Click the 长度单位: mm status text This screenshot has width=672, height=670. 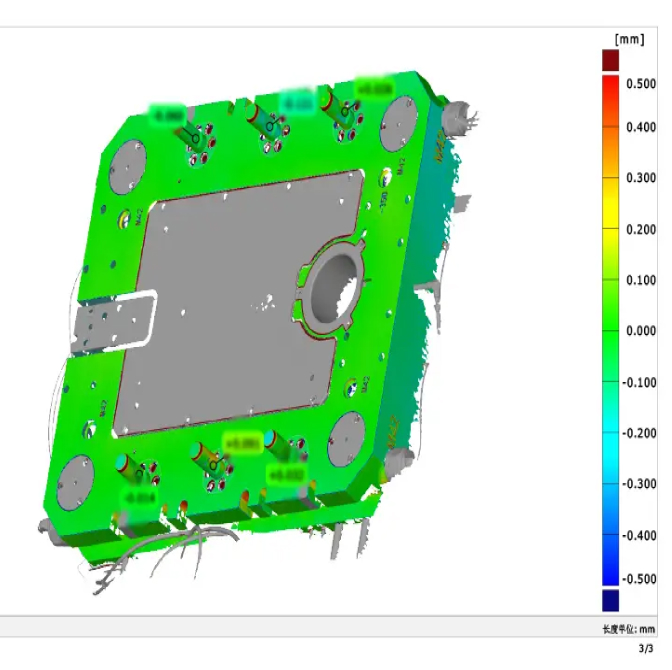coord(628,629)
